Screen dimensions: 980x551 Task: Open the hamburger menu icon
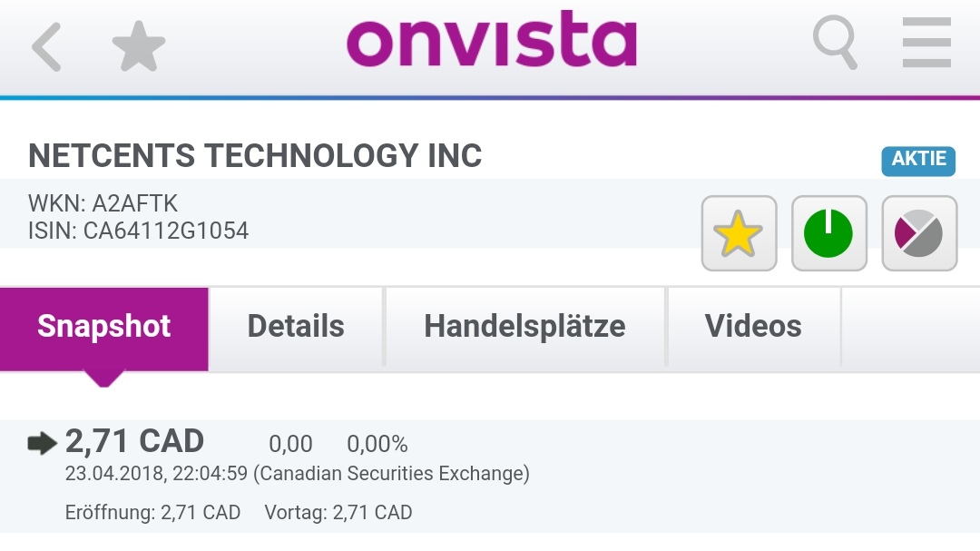coord(926,42)
